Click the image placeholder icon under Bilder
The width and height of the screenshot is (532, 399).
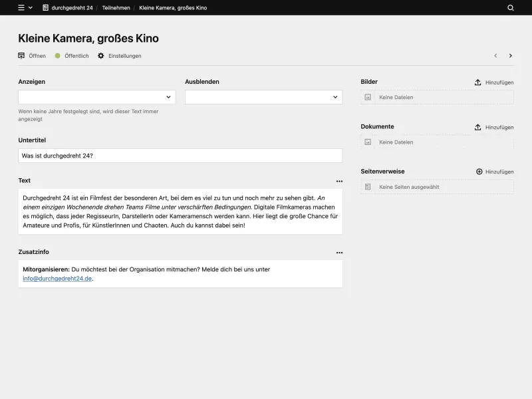pos(368,97)
